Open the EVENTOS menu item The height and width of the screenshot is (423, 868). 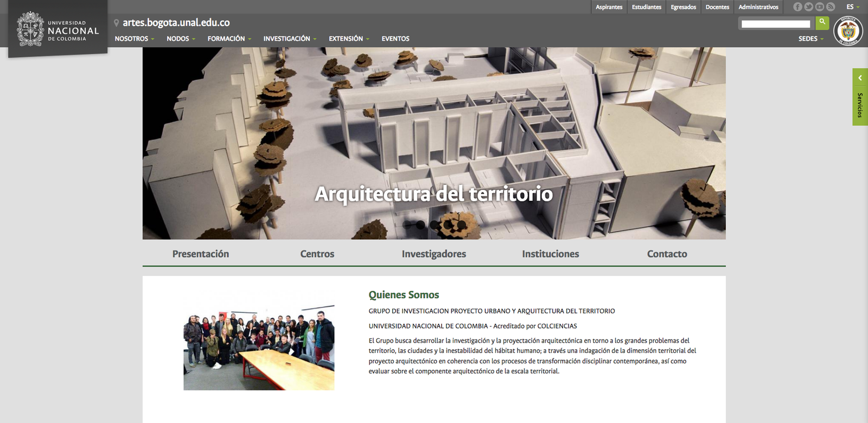(x=395, y=39)
